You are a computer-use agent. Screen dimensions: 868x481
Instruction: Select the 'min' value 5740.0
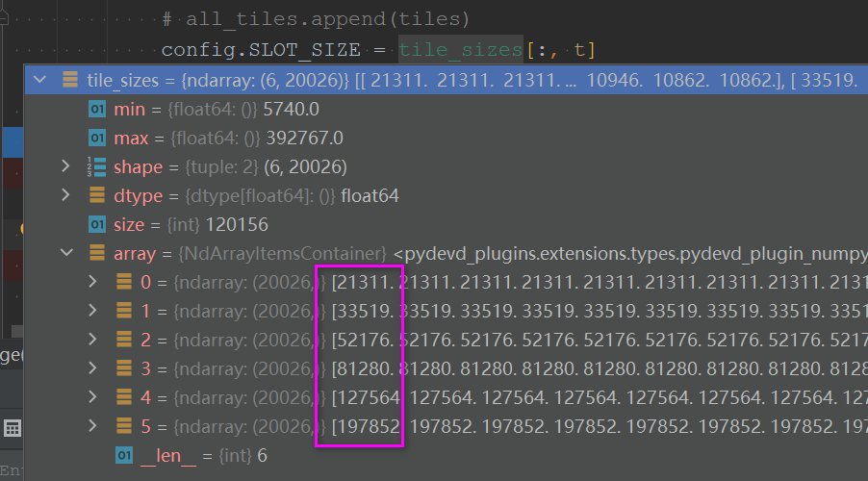pos(292,109)
